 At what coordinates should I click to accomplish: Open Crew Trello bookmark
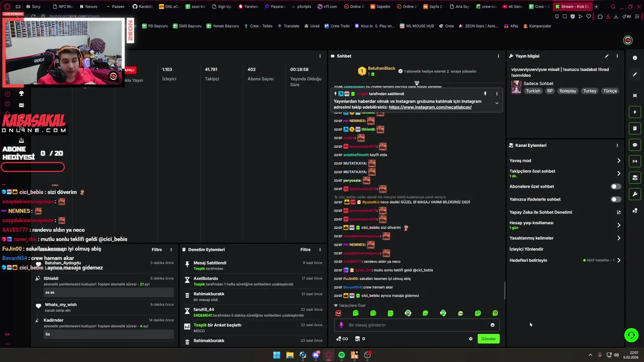(x=337, y=26)
